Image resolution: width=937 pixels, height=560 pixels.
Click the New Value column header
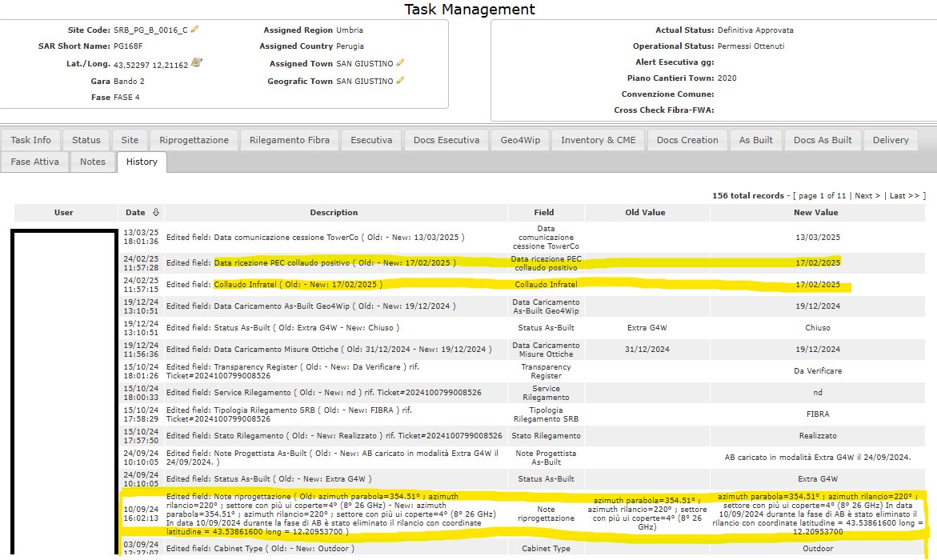click(815, 212)
